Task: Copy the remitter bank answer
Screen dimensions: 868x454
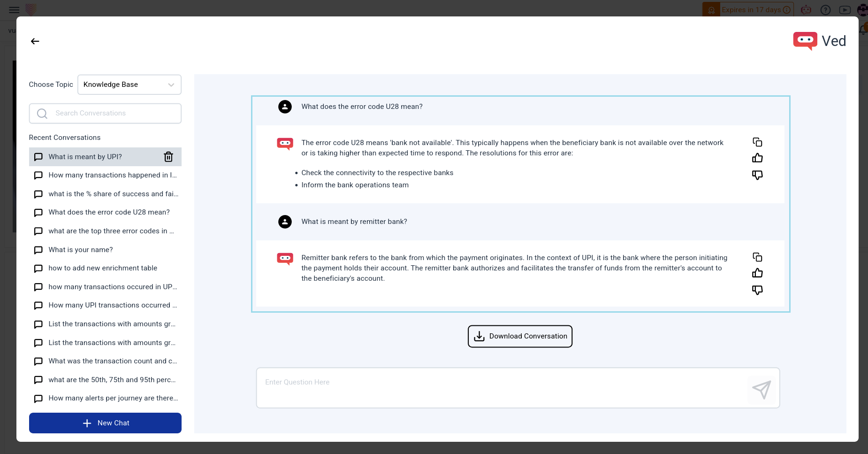Action: coord(757,257)
